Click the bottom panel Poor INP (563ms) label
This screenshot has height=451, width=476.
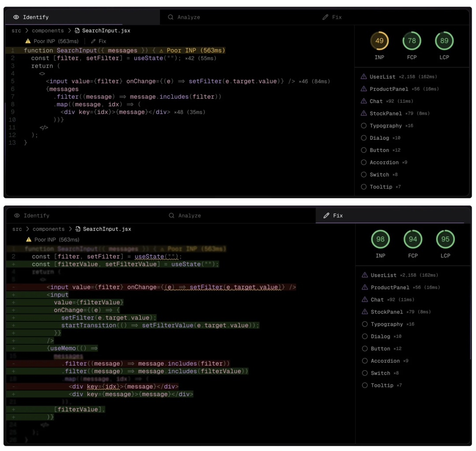click(x=57, y=240)
